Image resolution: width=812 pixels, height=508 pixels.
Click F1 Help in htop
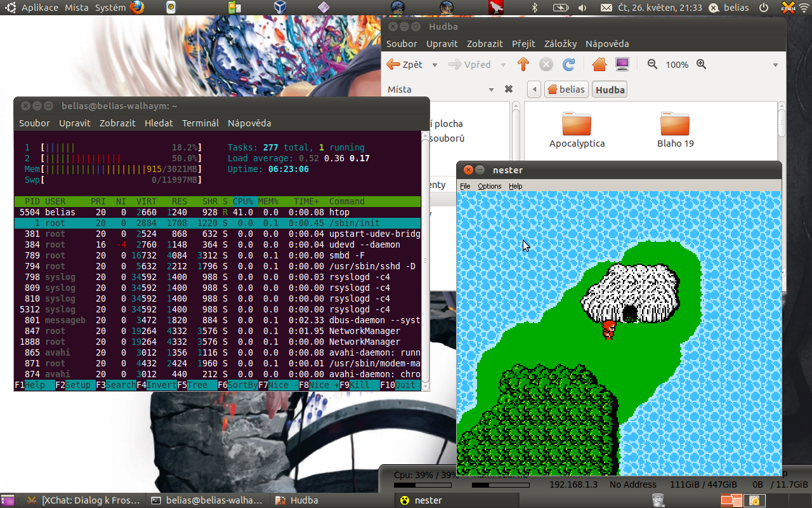pyautogui.click(x=34, y=385)
